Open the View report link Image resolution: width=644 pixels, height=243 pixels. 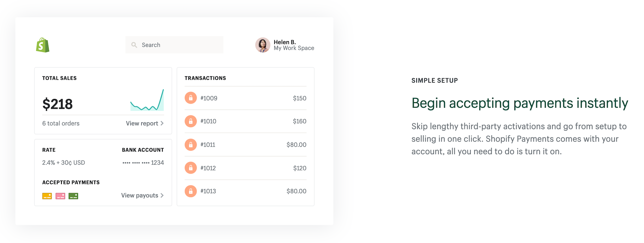142,123
